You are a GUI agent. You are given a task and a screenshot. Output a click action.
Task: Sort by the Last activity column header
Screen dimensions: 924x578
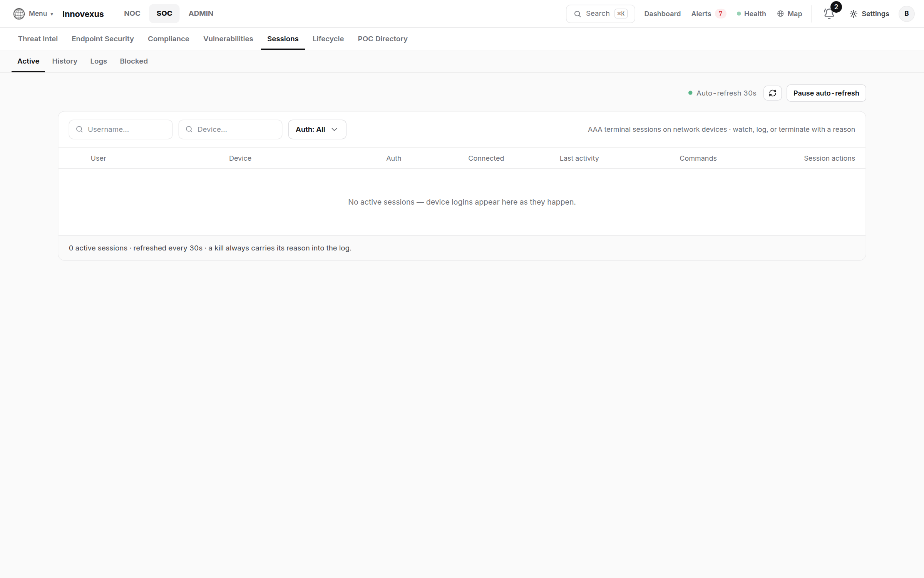point(579,158)
